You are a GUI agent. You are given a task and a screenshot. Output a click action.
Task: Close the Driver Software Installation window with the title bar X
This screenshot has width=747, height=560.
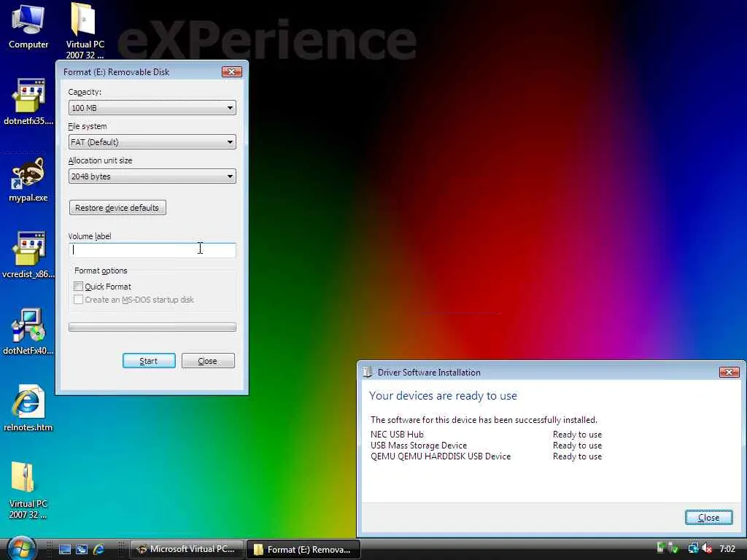pos(729,372)
